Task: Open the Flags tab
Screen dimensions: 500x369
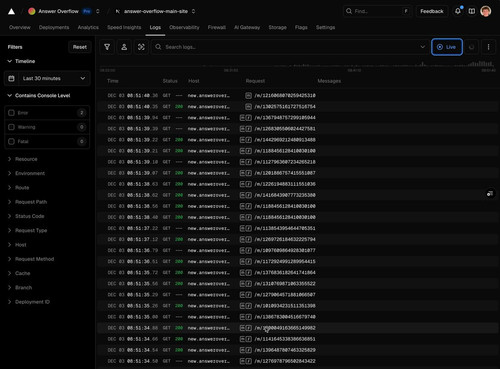Action: [x=301, y=27]
